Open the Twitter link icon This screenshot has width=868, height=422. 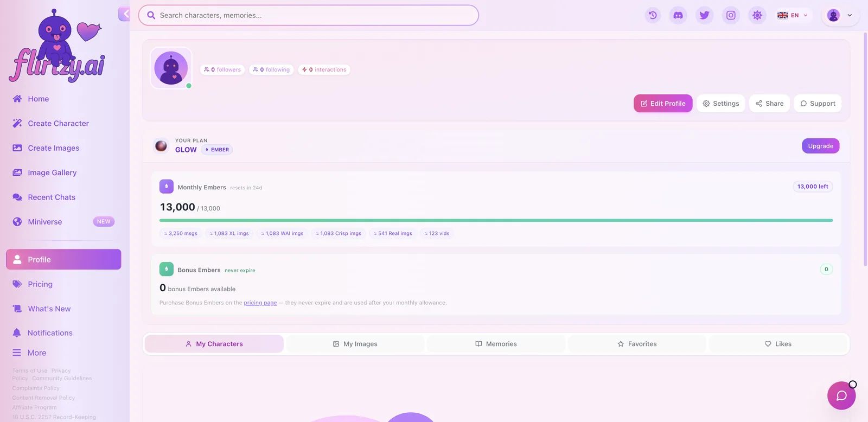[x=704, y=15]
